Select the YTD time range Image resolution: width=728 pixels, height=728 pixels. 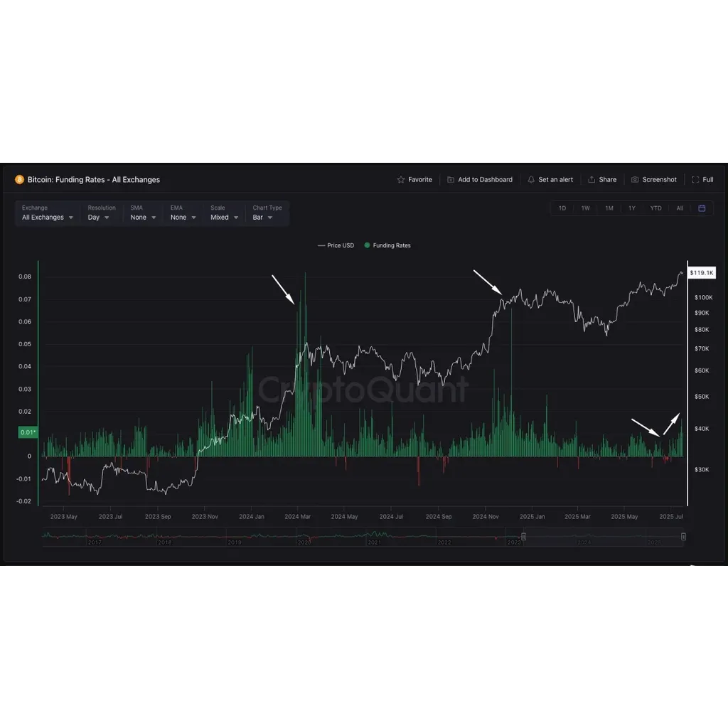pyautogui.click(x=655, y=208)
